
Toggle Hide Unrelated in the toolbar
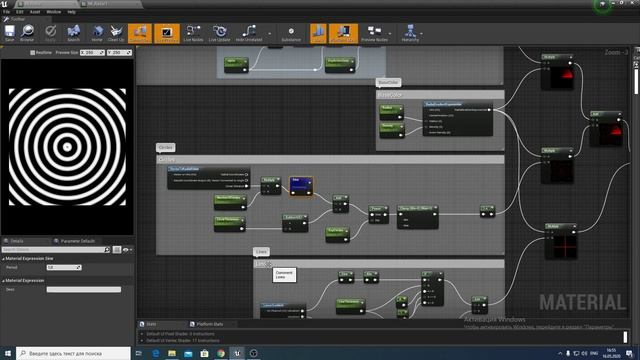coord(249,33)
